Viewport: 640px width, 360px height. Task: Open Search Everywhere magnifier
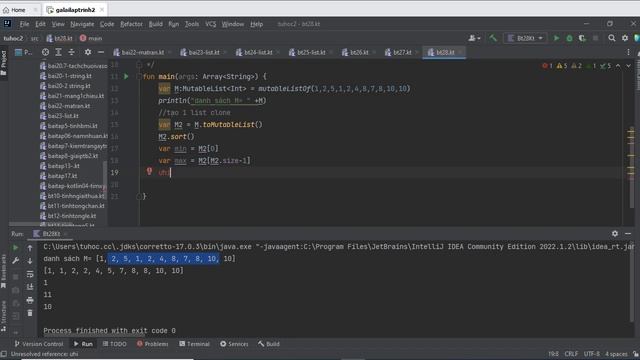(x=611, y=38)
